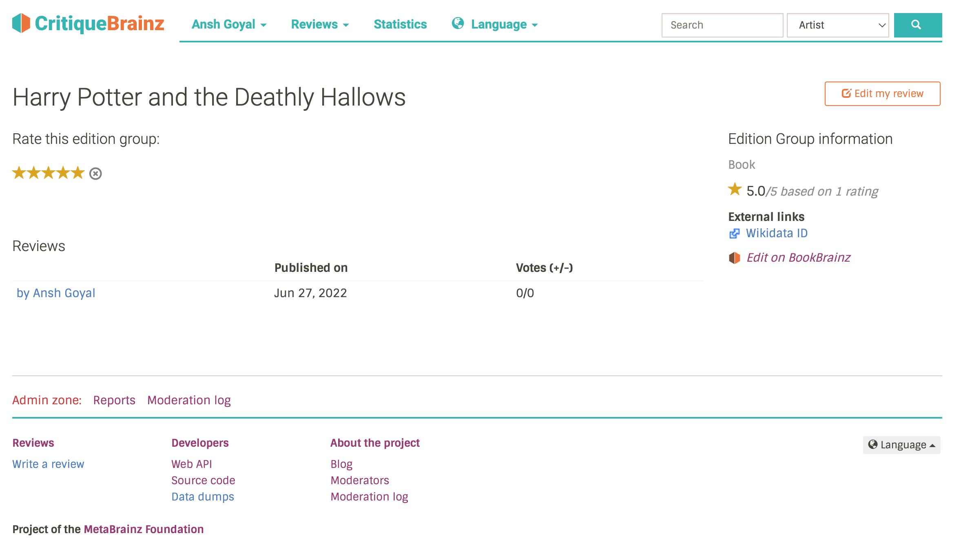Click the 'Published on' column header
The height and width of the screenshot is (560, 961).
point(311,268)
